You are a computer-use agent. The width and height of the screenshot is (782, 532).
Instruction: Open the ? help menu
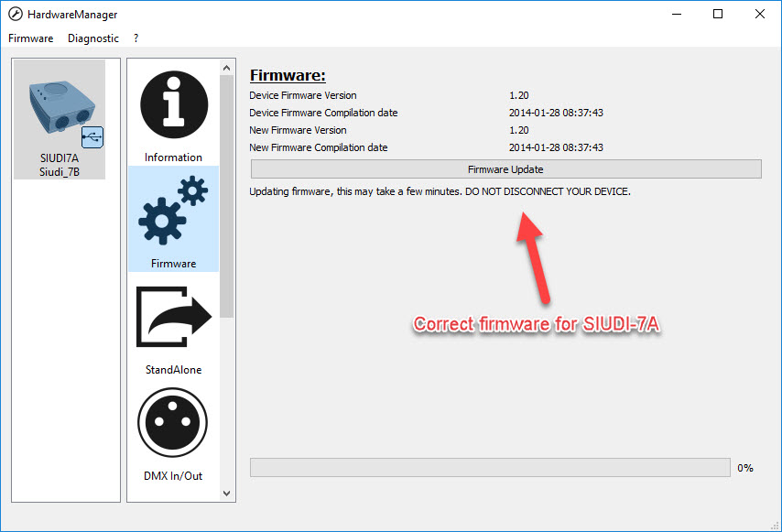(136, 38)
